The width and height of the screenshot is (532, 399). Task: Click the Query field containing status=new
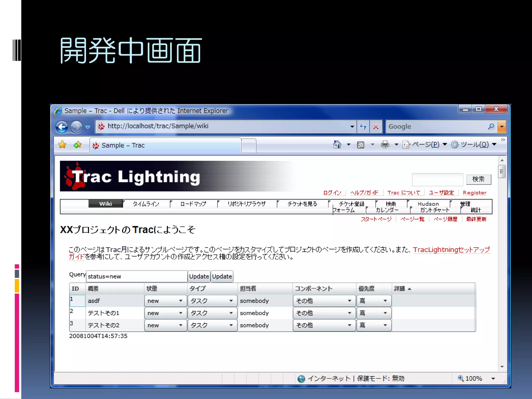(137, 276)
